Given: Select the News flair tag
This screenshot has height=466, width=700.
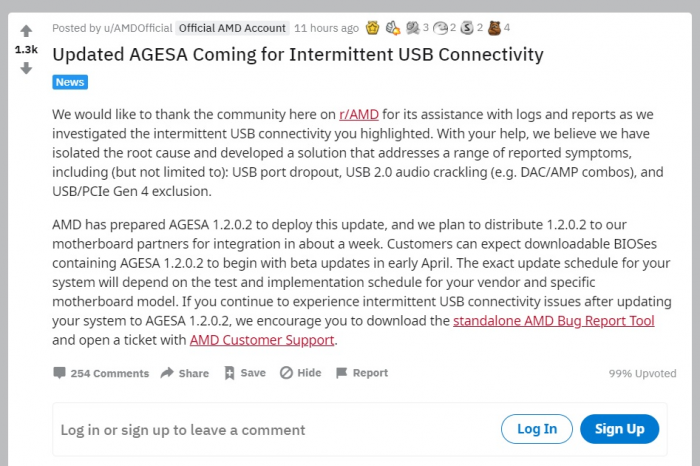Looking at the screenshot, I should point(70,82).
